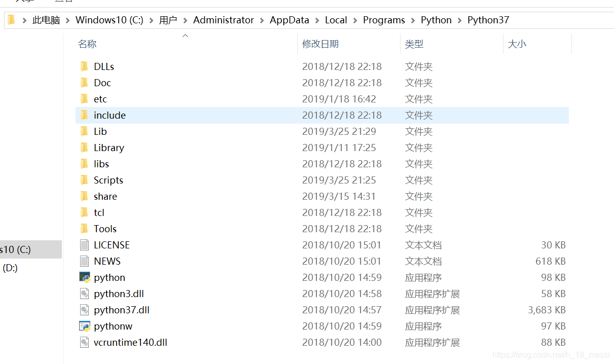The width and height of the screenshot is (614, 364).
Task: Expand the chevron after Local breadcrumb
Action: point(355,20)
